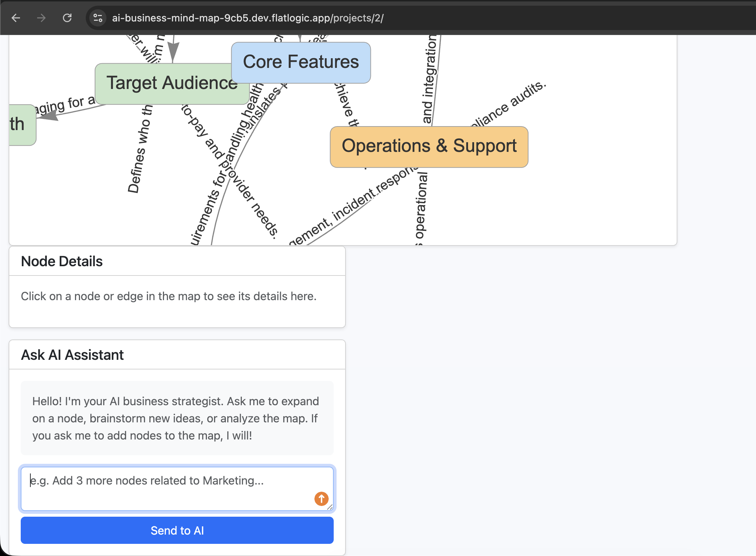Select the Core Features node

click(x=301, y=62)
